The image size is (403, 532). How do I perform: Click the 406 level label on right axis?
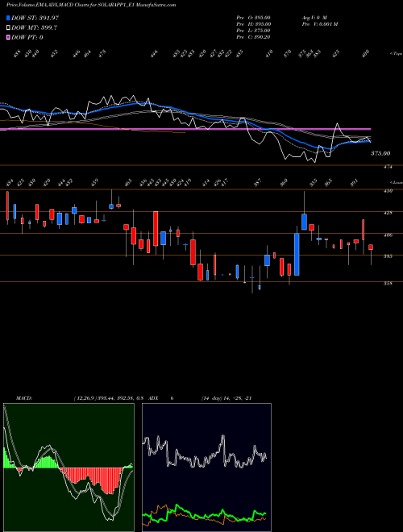click(x=388, y=235)
